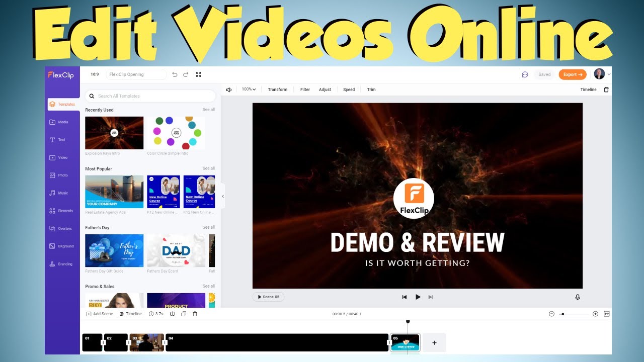
Task: Select the Fathers Day Gift Guide template thumbnail
Action: [x=114, y=250]
